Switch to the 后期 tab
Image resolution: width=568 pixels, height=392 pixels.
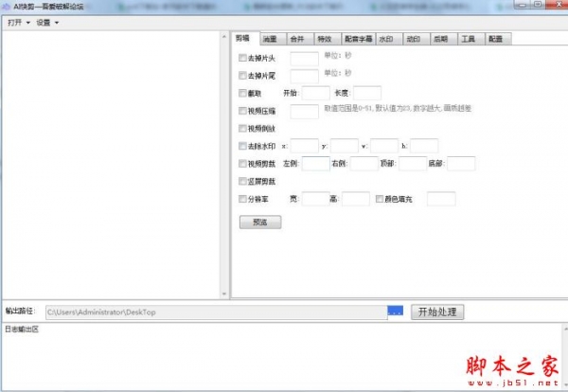click(x=444, y=39)
